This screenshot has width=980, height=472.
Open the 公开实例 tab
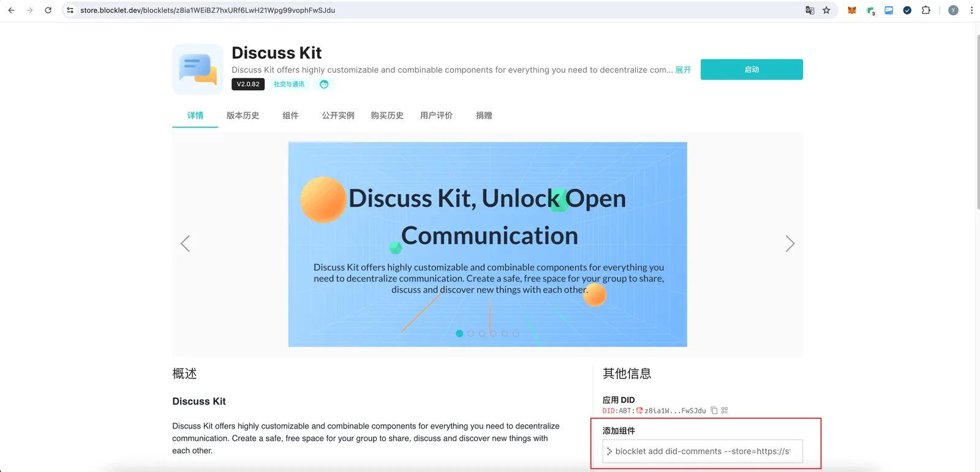338,116
